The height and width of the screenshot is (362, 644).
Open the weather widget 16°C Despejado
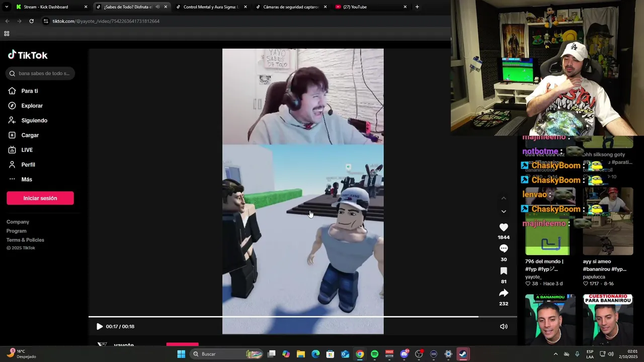(22, 354)
